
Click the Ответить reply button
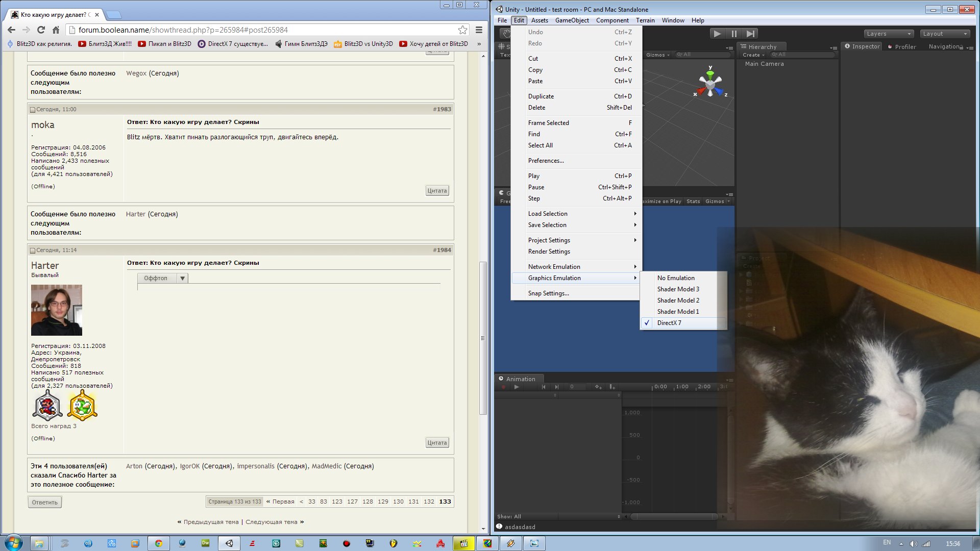click(x=45, y=502)
